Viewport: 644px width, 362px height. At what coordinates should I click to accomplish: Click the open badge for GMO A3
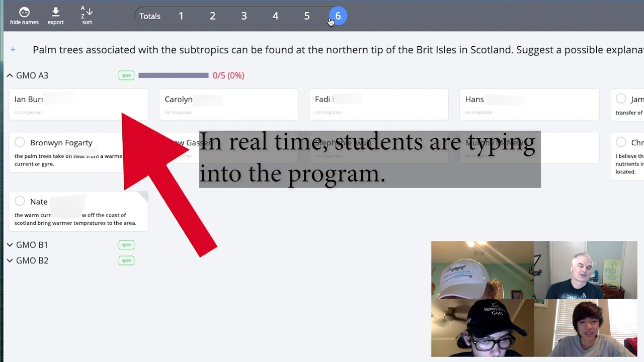126,75
